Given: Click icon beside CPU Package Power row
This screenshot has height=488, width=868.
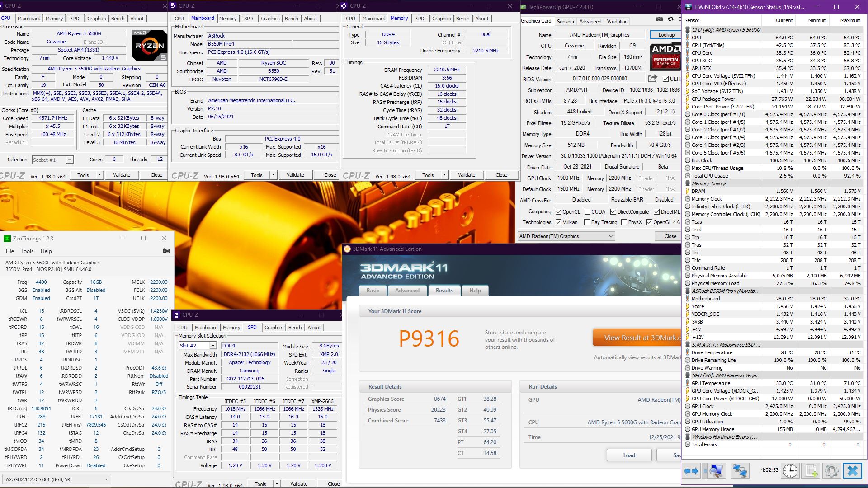Looking at the screenshot, I should coord(687,99).
